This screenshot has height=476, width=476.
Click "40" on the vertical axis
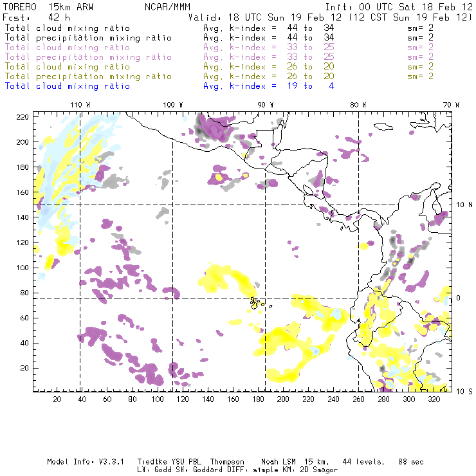tap(24, 343)
